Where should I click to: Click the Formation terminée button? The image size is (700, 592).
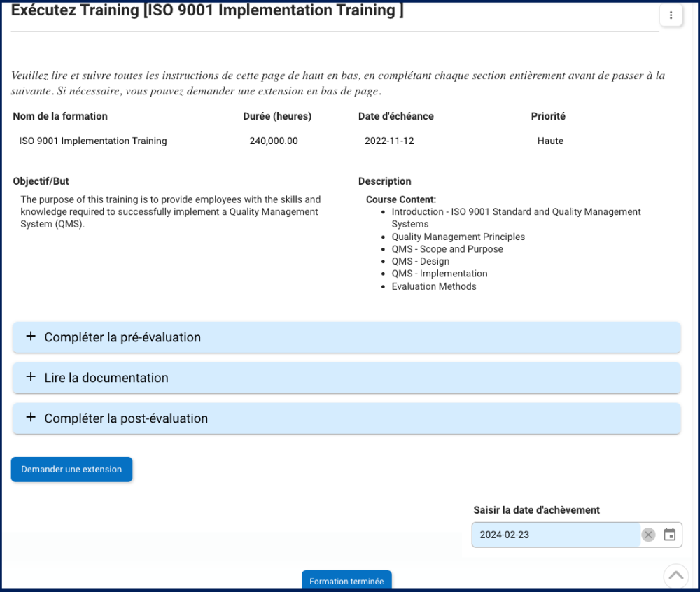point(346,581)
